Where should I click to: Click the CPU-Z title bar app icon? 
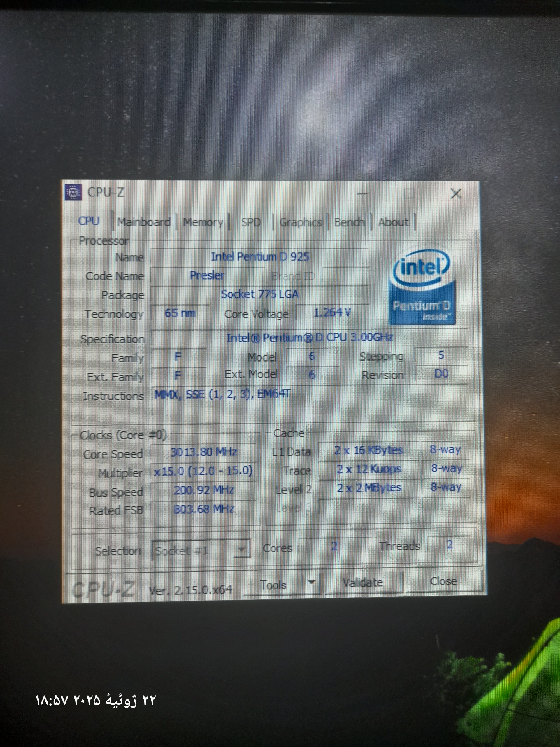click(73, 192)
